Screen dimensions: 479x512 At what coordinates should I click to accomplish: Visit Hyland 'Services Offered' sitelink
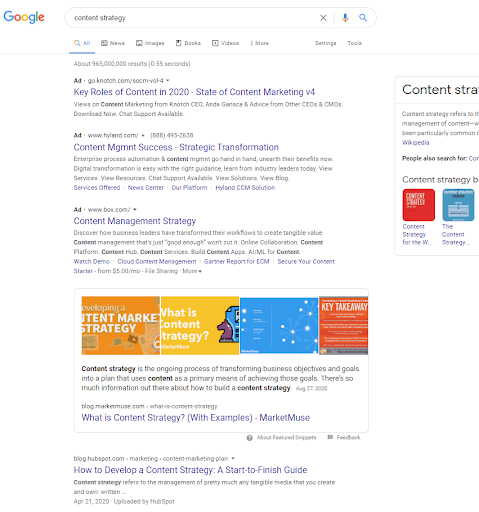tap(97, 188)
